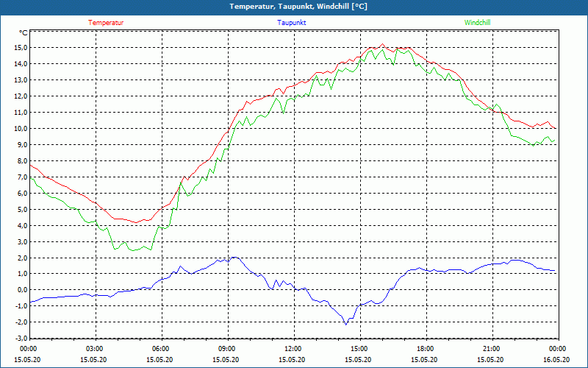Select the blue Taupunkt legend label

(292, 23)
